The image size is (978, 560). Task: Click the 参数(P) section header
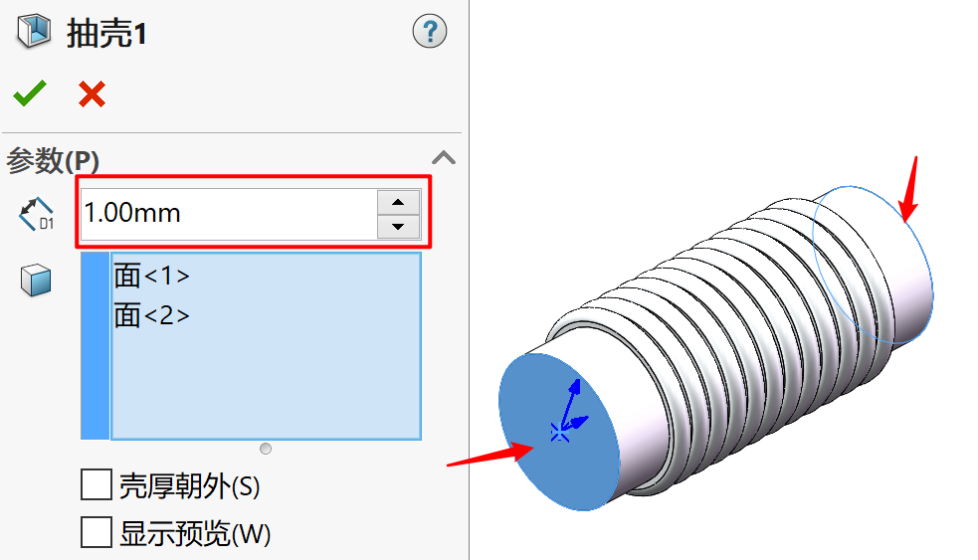pos(53,160)
